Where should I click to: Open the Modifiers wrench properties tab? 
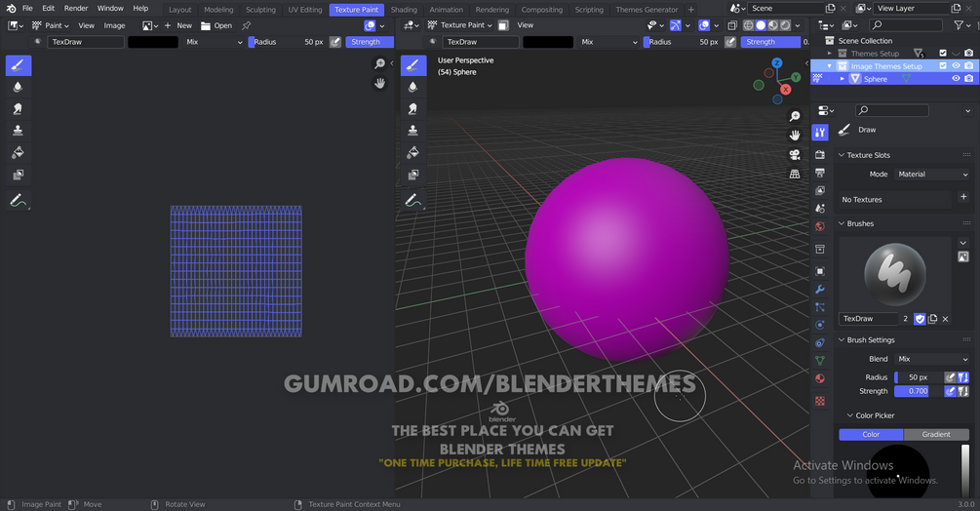[820, 290]
